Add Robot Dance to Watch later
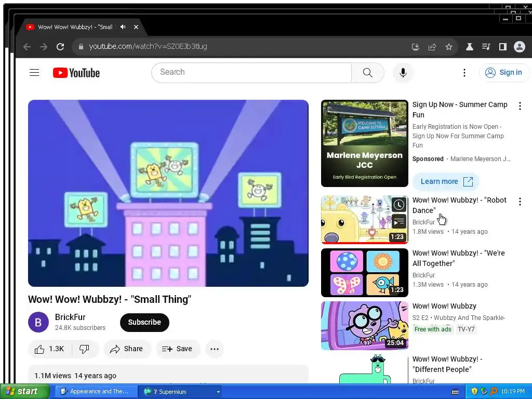Image resolution: width=532 pixels, height=399 pixels. 399,205
